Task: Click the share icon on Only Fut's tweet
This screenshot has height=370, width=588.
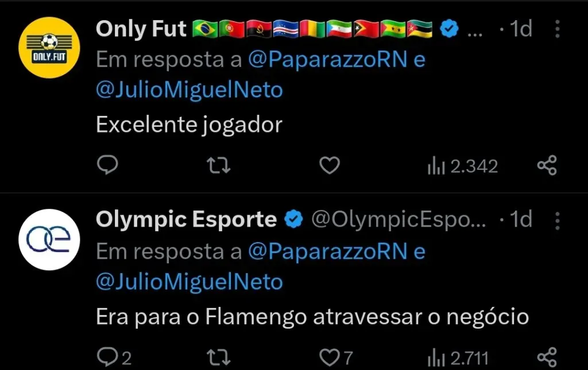Action: [547, 165]
